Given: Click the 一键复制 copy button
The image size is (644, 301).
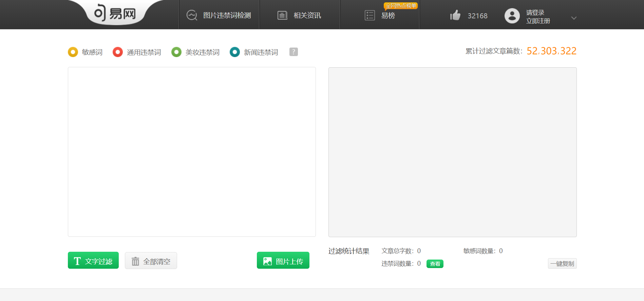Looking at the screenshot, I should pos(562,264).
